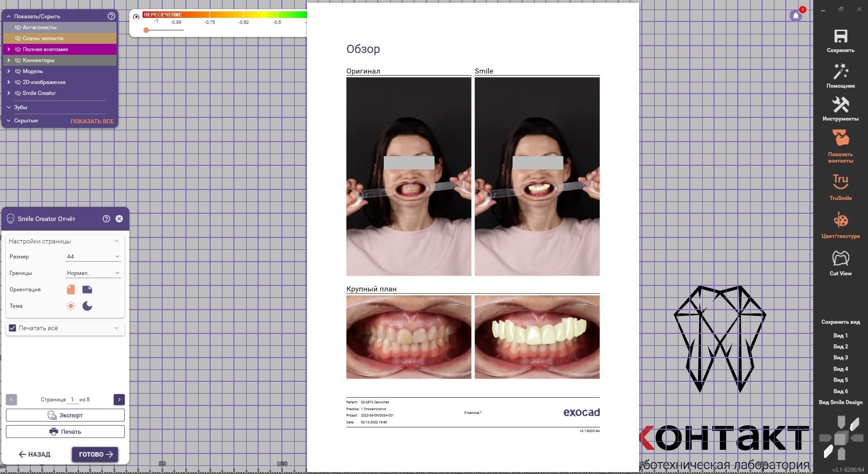Select Вид Smile Design view
This screenshot has height=474, width=868.
click(x=840, y=402)
